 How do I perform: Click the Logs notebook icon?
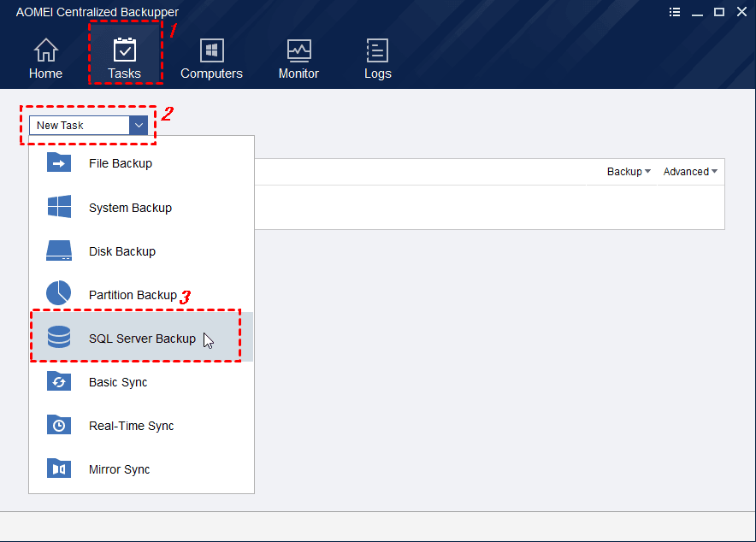point(377,50)
